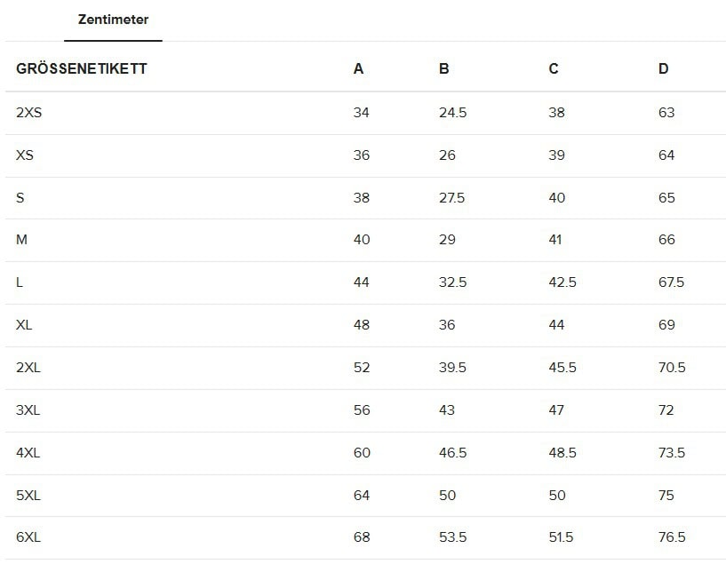The image size is (726, 588).
Task: Click the 24.5 value in 2XS row
Action: [452, 113]
